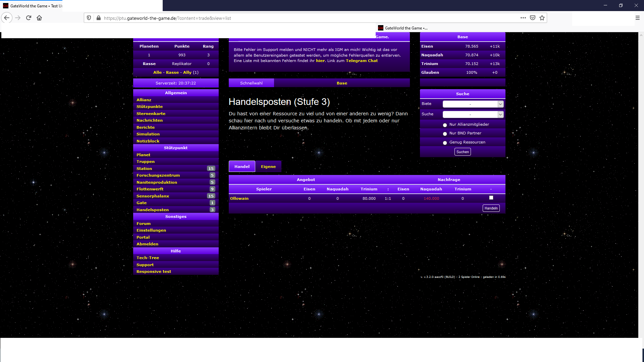Open the Biete resource dropdown
This screenshot has width=644, height=362.
tap(473, 104)
